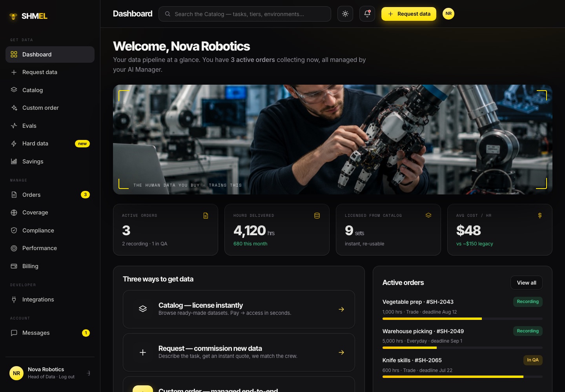Click the 3 badge next to Orders
This screenshot has width=565, height=392.
(x=85, y=195)
